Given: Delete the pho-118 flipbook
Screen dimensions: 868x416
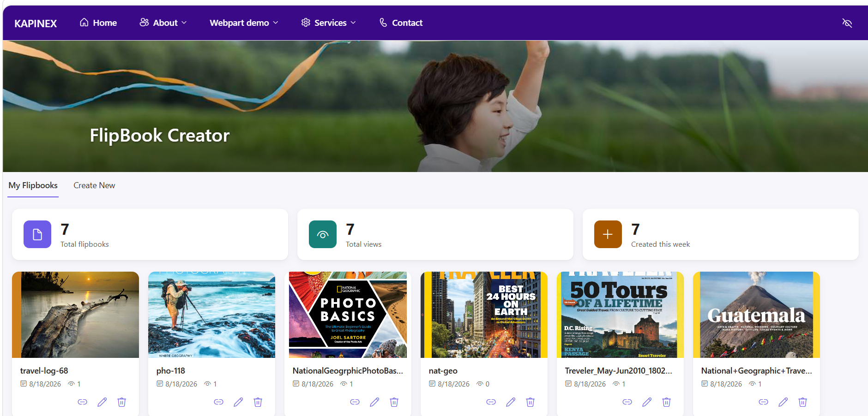Looking at the screenshot, I should point(258,402).
